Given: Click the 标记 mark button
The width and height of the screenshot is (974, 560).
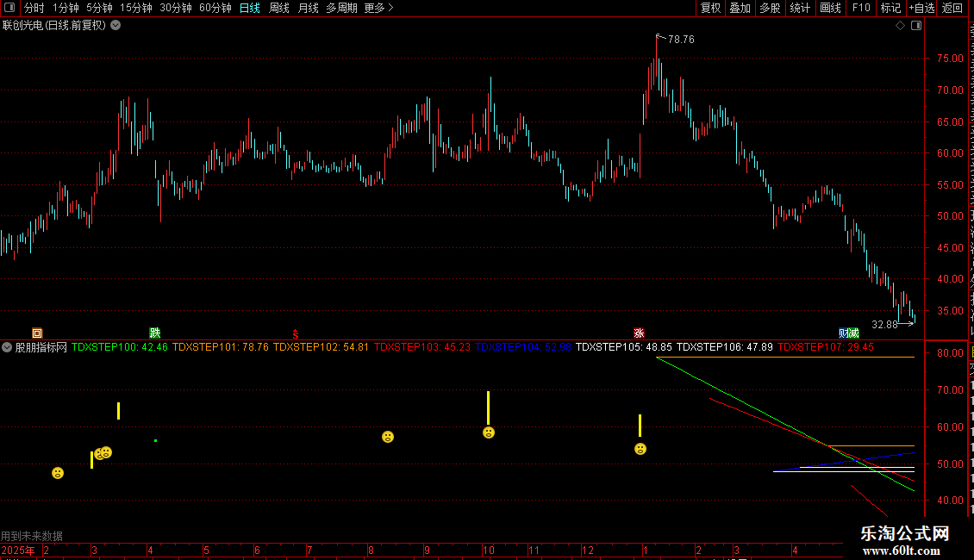Looking at the screenshot, I should (890, 8).
